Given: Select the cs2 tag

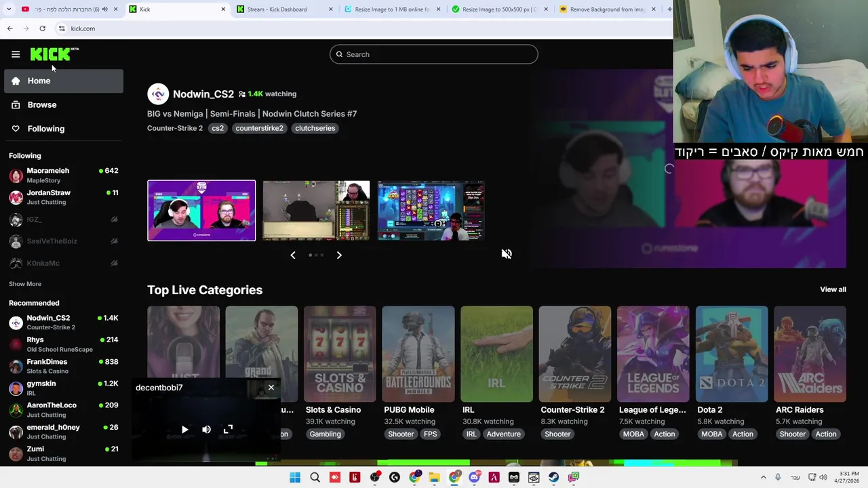Looking at the screenshot, I should click(218, 128).
